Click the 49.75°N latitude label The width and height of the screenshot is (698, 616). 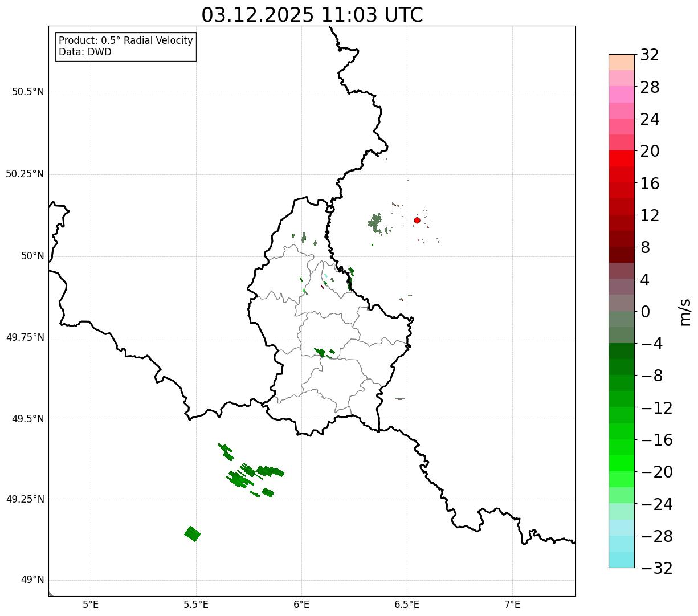click(x=25, y=337)
